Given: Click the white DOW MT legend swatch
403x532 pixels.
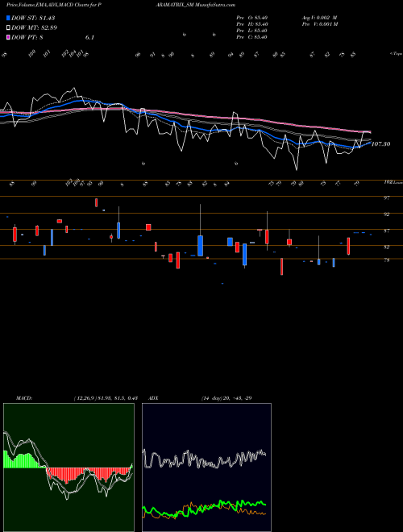Looking at the screenshot, I should (x=8, y=28).
